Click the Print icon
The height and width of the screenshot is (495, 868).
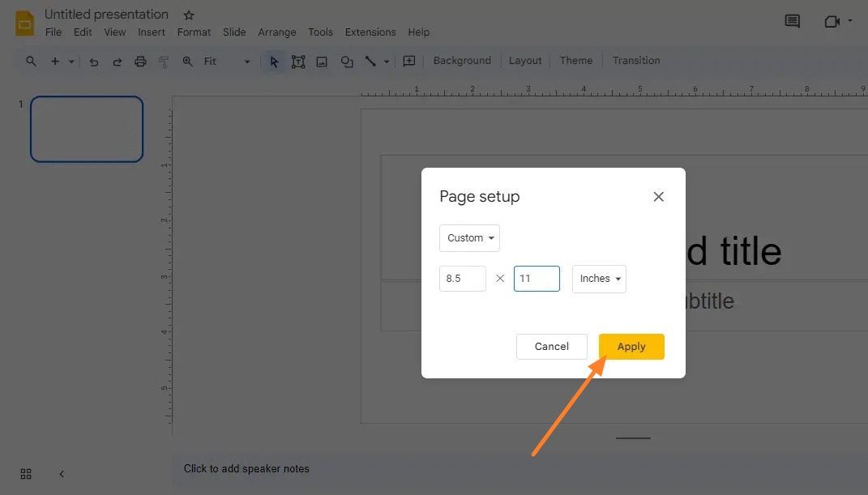pyautogui.click(x=140, y=61)
